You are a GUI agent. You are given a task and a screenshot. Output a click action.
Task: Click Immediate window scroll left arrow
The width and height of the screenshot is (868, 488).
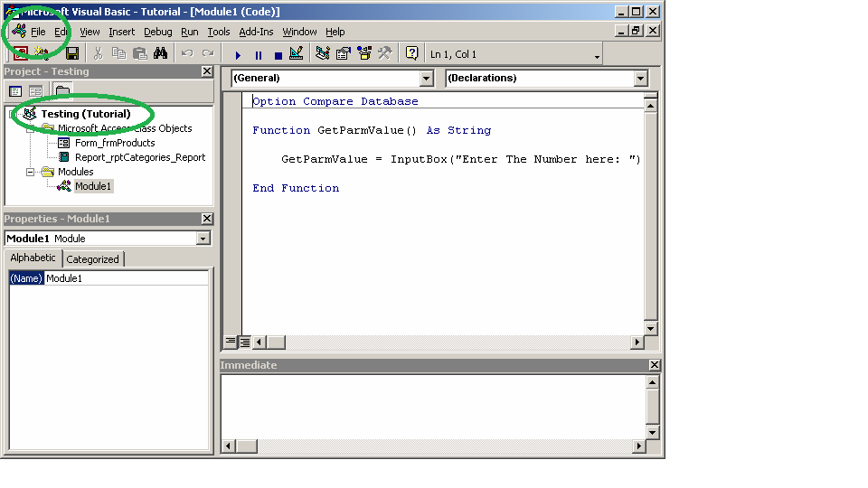(x=228, y=446)
